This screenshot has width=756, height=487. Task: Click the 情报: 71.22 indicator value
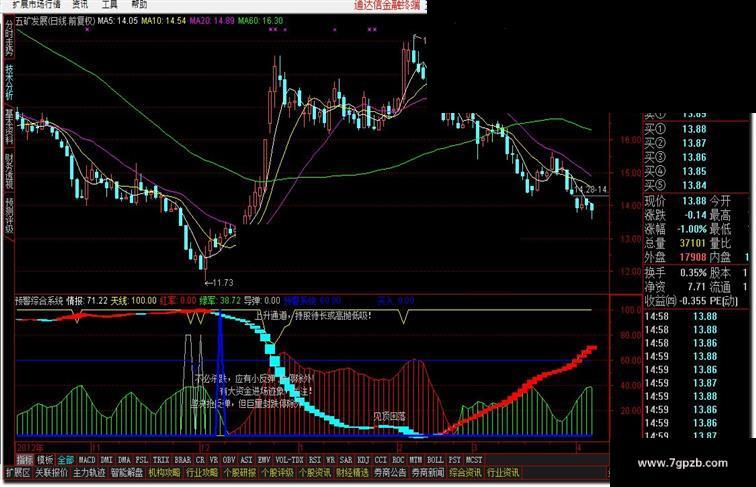point(87,300)
